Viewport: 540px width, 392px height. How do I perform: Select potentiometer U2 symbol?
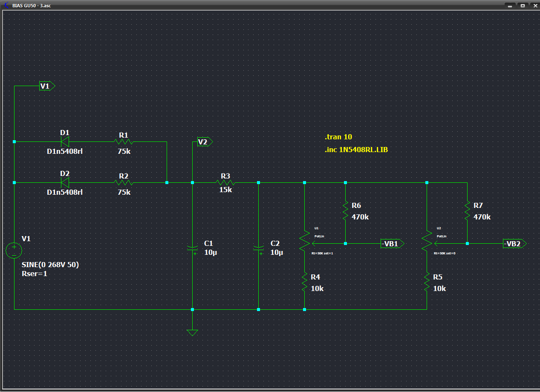click(x=427, y=241)
